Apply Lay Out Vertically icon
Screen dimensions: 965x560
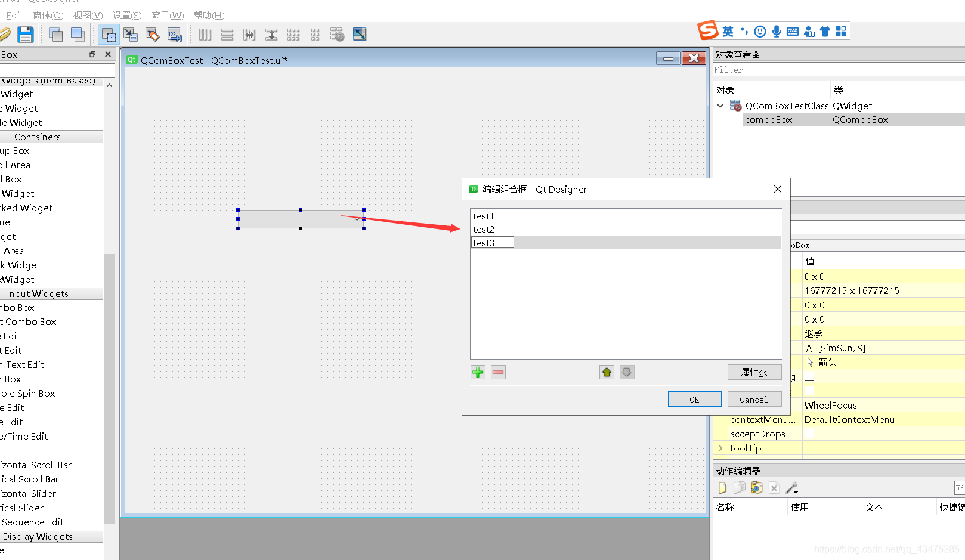[x=227, y=35]
